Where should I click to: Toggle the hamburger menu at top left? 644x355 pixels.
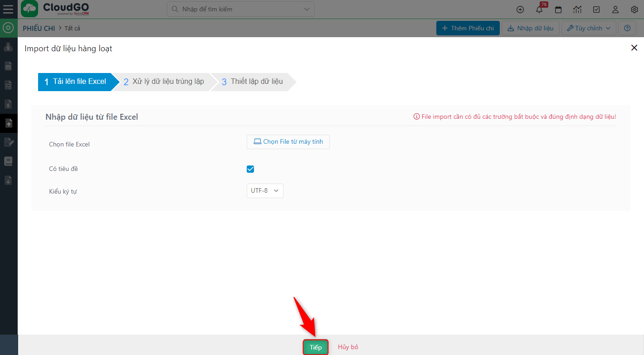[x=8, y=9]
